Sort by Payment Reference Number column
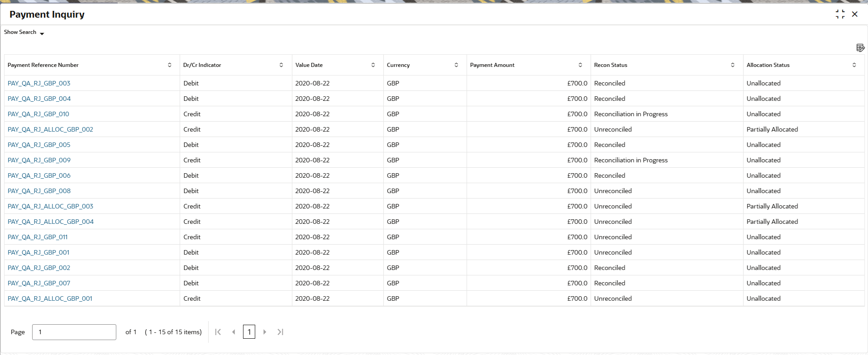868x355 pixels. [x=170, y=65]
